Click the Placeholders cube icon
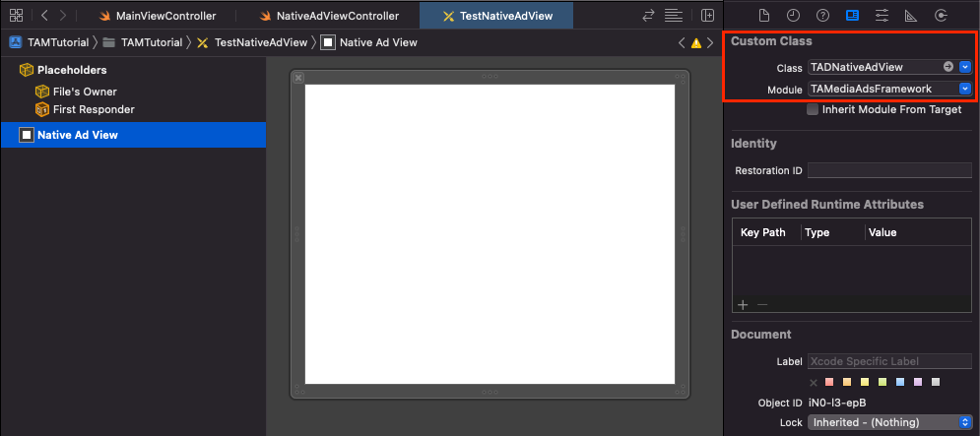Screen dimensions: 980x436 (27, 70)
